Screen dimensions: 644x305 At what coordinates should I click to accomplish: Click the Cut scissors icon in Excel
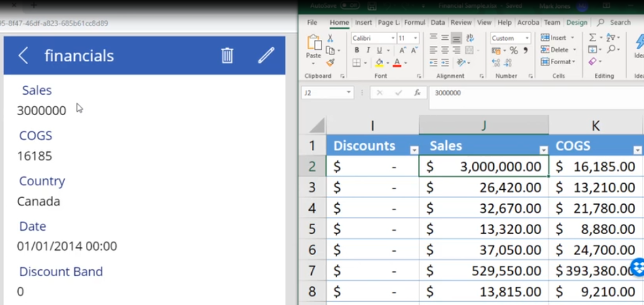click(330, 38)
